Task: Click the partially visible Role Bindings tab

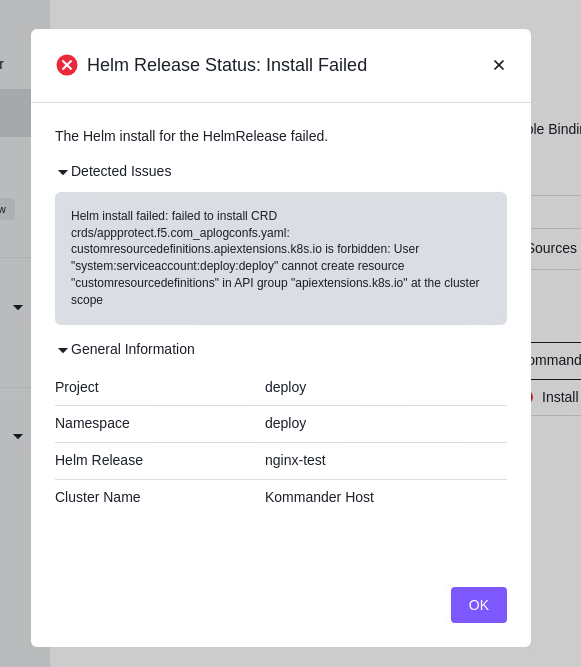Action: (x=556, y=129)
